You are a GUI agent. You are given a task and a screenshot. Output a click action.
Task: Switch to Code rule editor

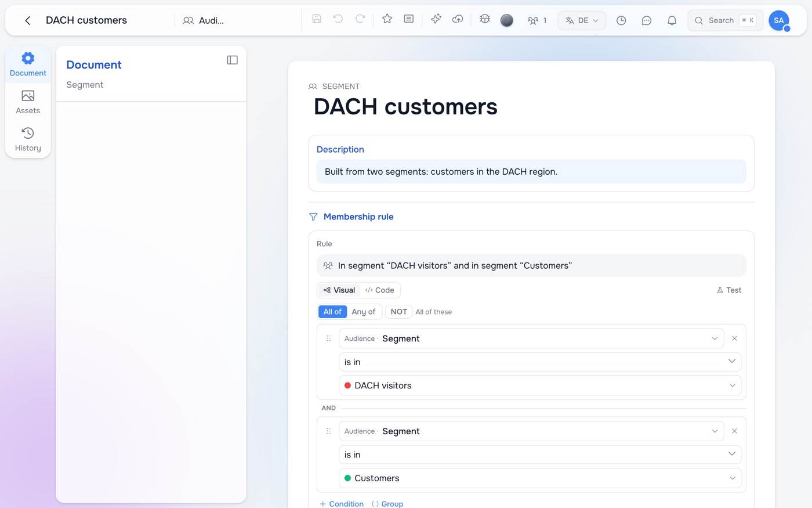tap(380, 290)
